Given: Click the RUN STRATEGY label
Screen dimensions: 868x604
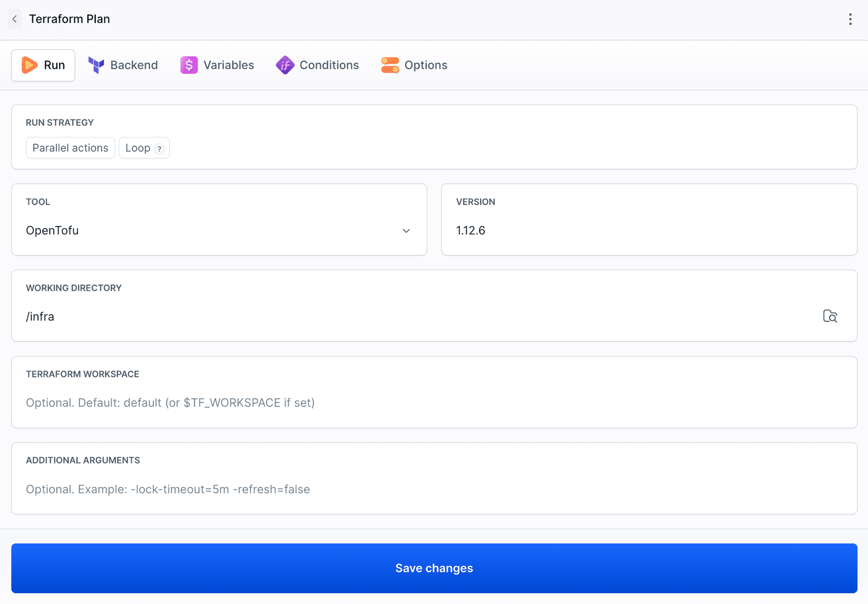Looking at the screenshot, I should coord(60,123).
